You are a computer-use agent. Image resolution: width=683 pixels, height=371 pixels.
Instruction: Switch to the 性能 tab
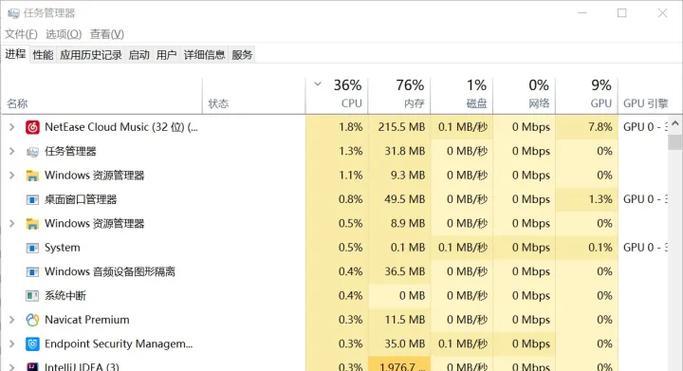[x=43, y=55]
